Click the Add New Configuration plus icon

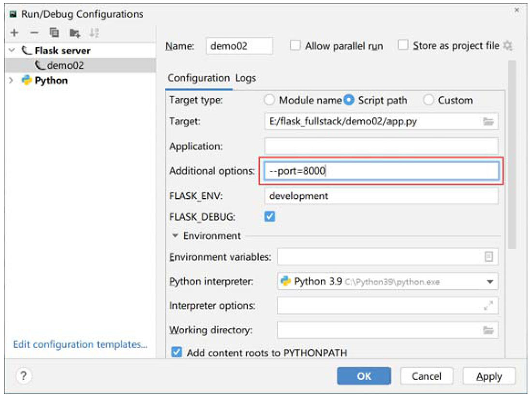click(15, 33)
